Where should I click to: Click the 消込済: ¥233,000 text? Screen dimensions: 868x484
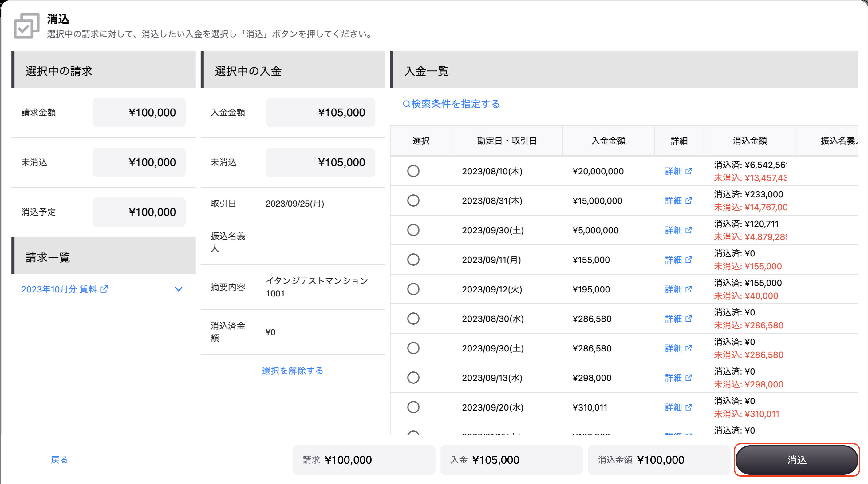[748, 194]
